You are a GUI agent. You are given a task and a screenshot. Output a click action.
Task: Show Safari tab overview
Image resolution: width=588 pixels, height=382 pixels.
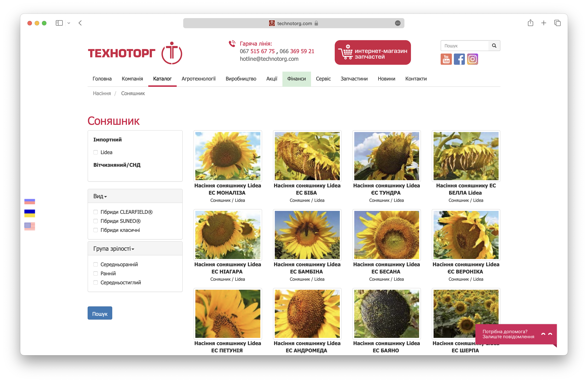pos(557,23)
